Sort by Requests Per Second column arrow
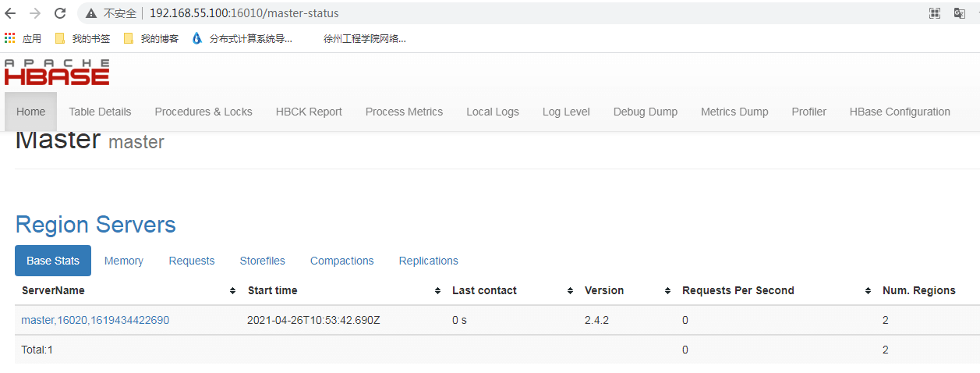The image size is (980, 373). click(868, 290)
